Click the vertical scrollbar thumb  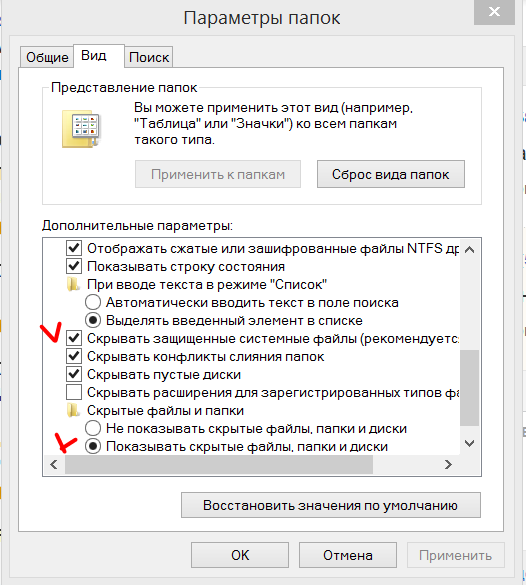pyautogui.click(x=470, y=387)
